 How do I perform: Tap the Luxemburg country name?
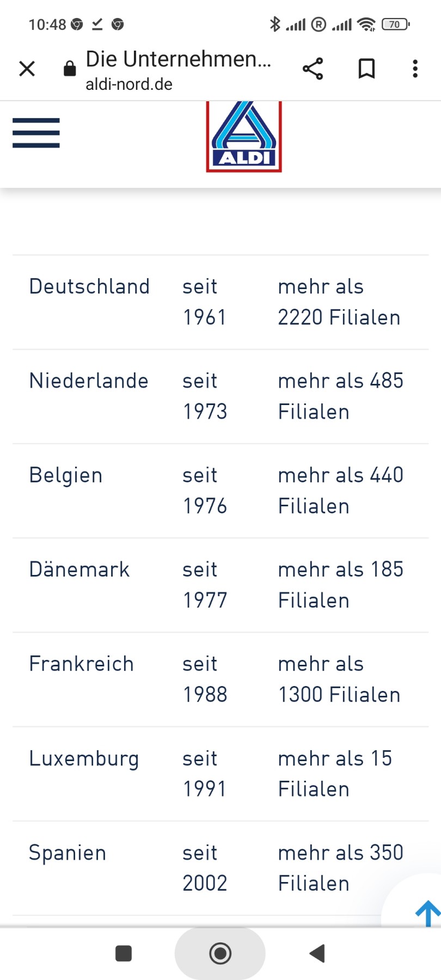click(x=84, y=758)
